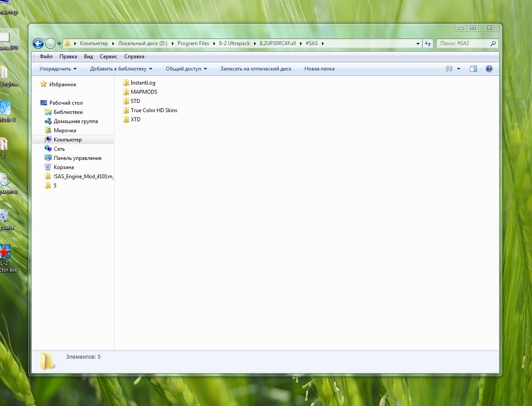Click the Новая папка button
Screen dimensions: 532x406
(x=319, y=69)
